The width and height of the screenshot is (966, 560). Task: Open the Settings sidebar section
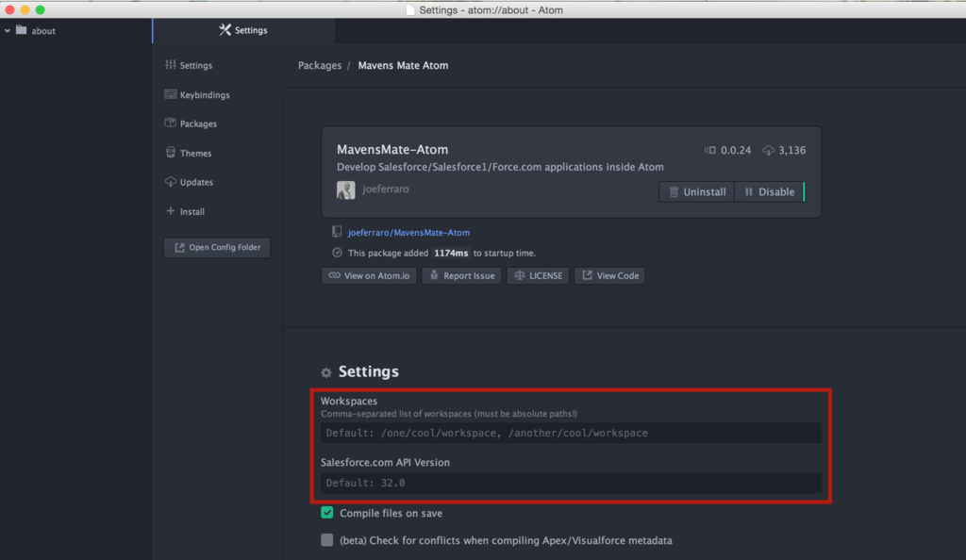tap(189, 65)
